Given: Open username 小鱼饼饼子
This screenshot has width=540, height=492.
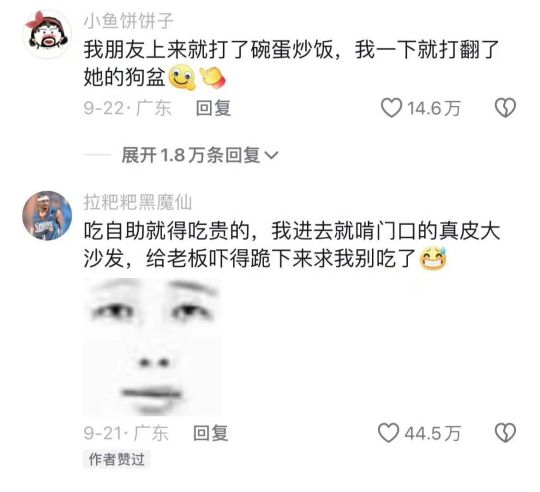Looking at the screenshot, I should click(x=129, y=21).
